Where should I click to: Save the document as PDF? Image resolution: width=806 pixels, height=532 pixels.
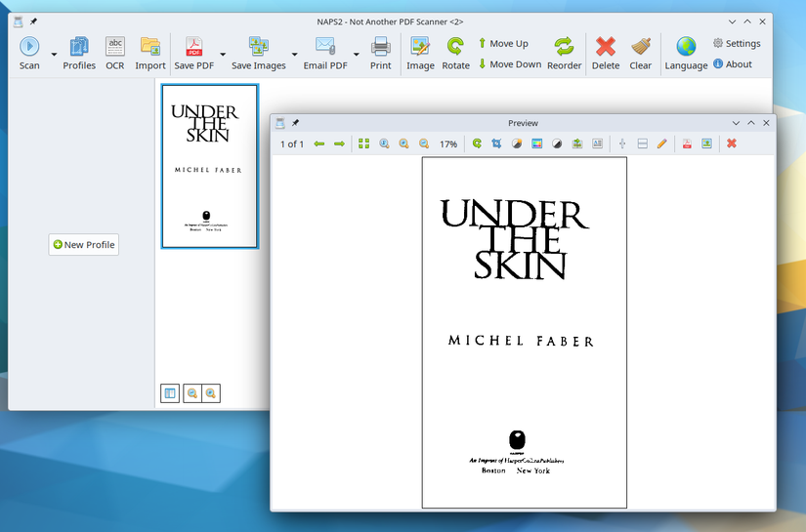pyautogui.click(x=193, y=54)
